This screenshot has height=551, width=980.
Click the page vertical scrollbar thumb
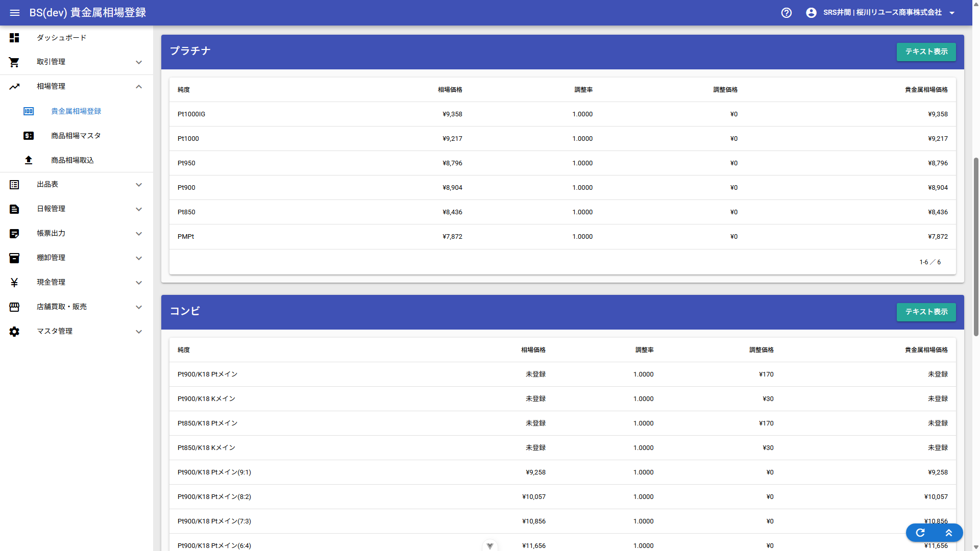tap(976, 246)
